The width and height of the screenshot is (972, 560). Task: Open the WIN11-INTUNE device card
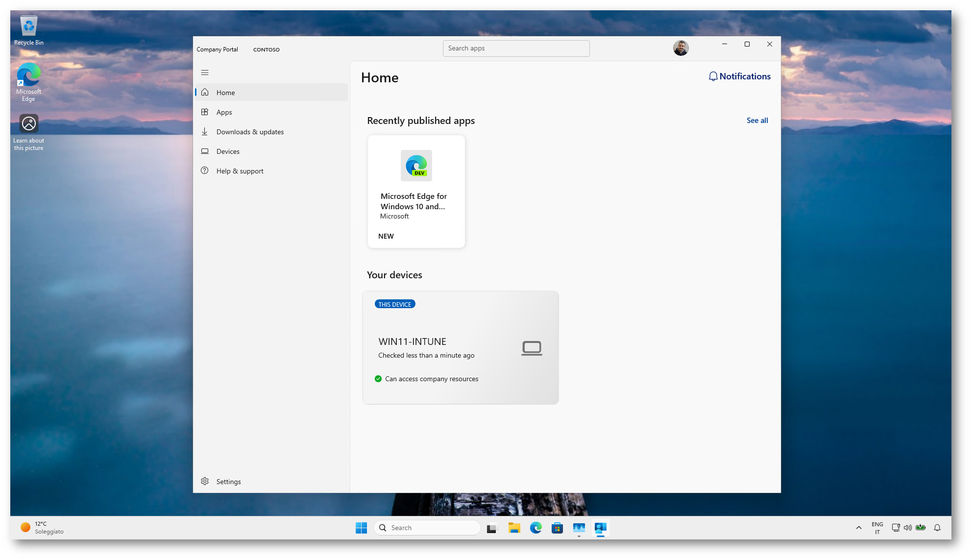point(460,347)
